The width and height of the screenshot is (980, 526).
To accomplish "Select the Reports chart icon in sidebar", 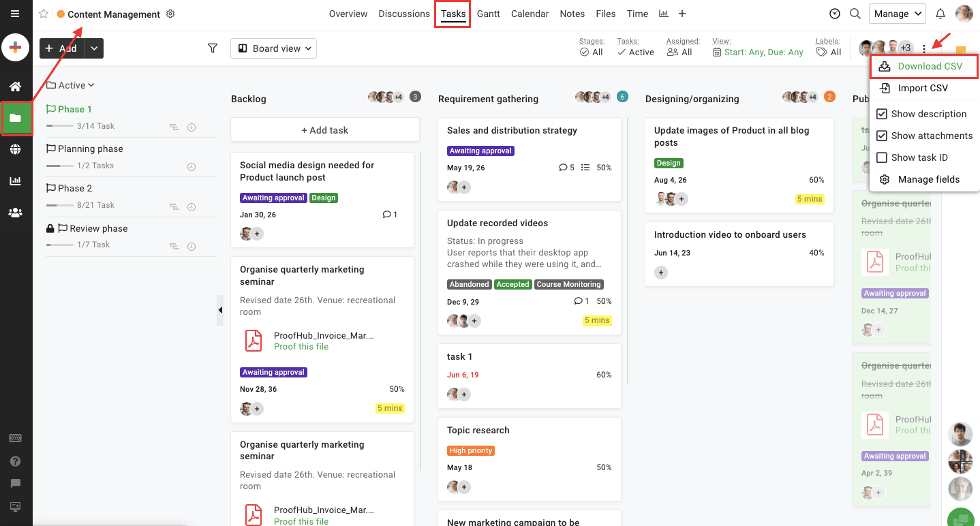I will click(15, 181).
